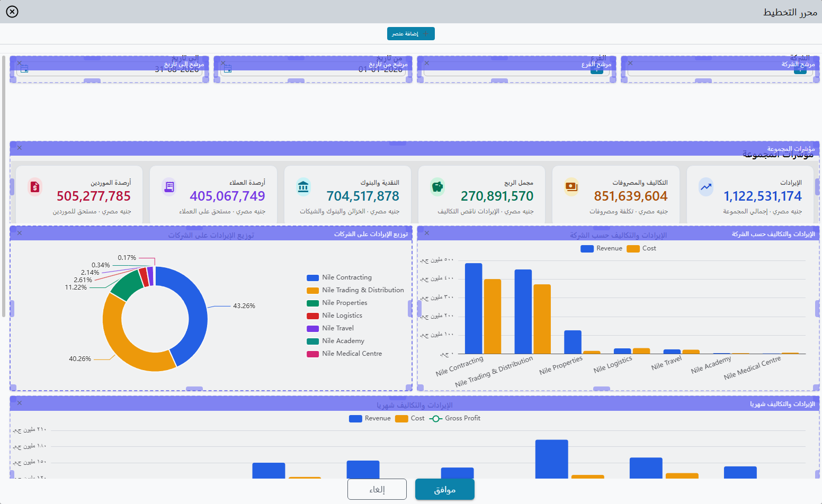Click the from-date field showing 01-01-2026
Image resolution: width=822 pixels, height=504 pixels.
pyautogui.click(x=313, y=70)
